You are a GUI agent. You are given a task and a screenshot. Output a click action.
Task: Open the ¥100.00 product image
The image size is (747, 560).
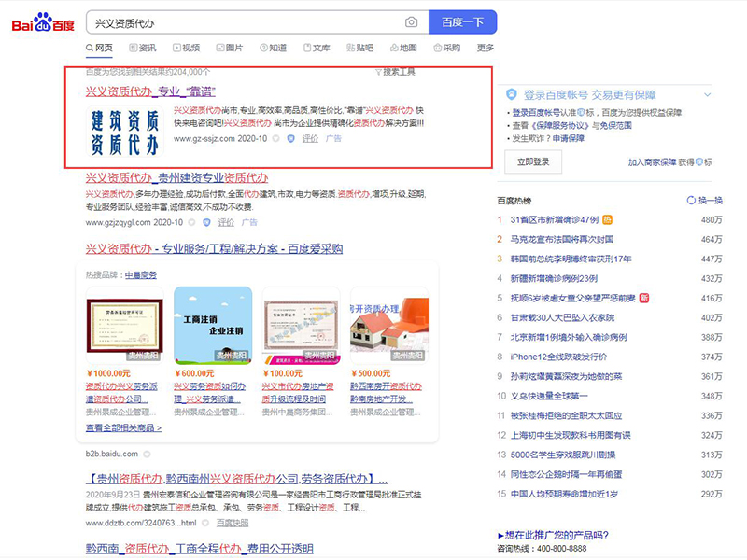click(301, 326)
